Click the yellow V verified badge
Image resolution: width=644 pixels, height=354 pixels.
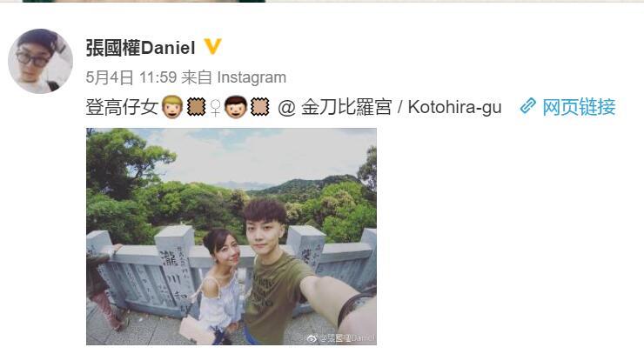click(x=212, y=47)
